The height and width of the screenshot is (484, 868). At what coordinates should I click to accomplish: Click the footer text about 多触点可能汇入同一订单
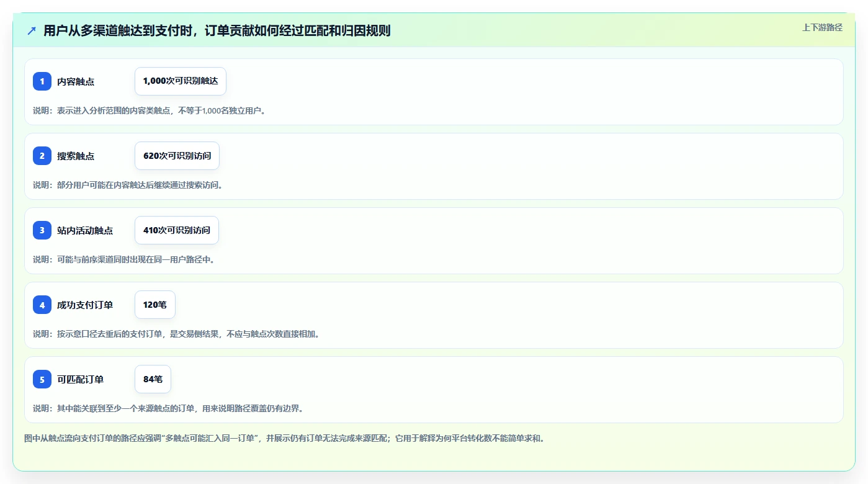(x=284, y=438)
